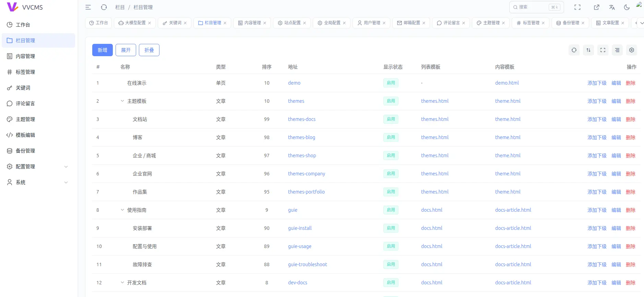The height and width of the screenshot is (297, 644).
Task: Expand the 系统 sidebar menu
Action: point(38,182)
